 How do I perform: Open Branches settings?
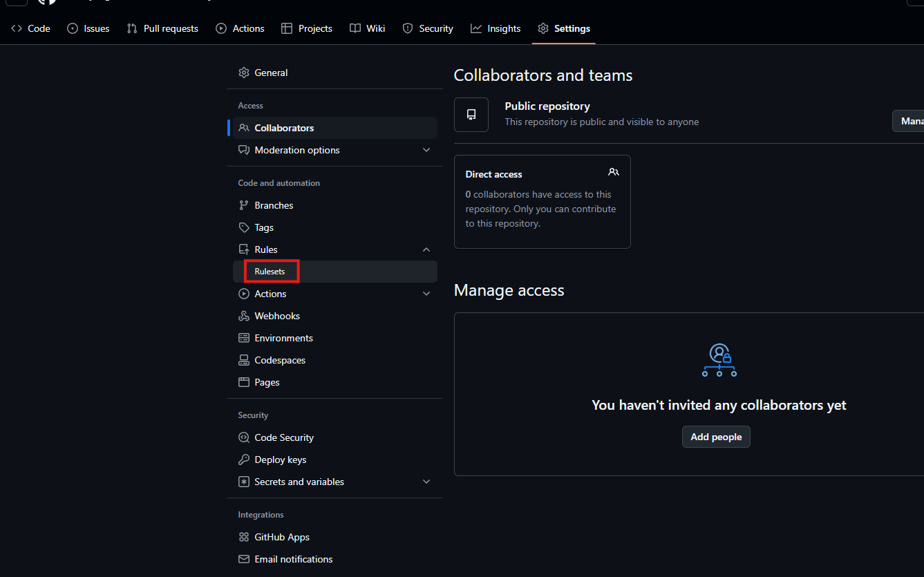[x=335, y=205]
